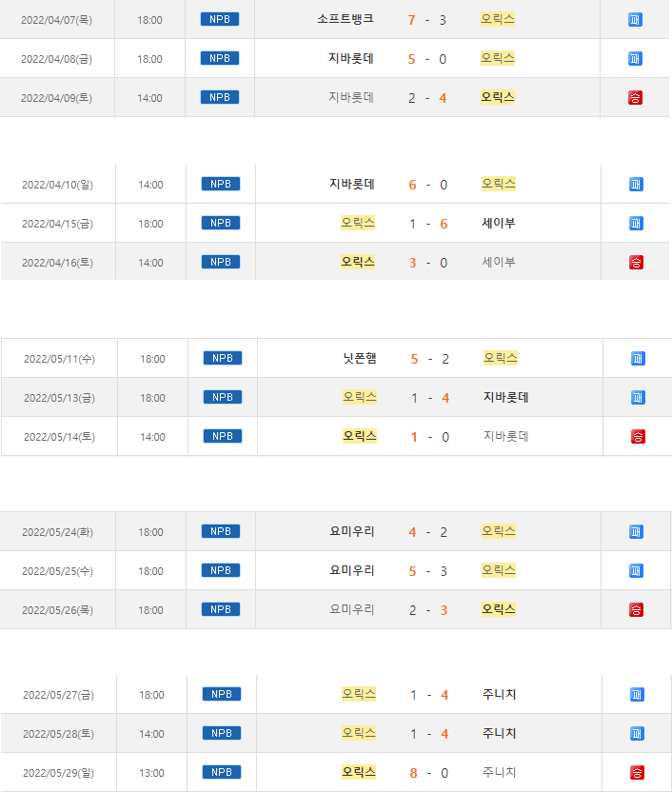Click the blue 패 icon in the 2022/04/10 row
Viewport: 672px width, 792px height.
636,184
